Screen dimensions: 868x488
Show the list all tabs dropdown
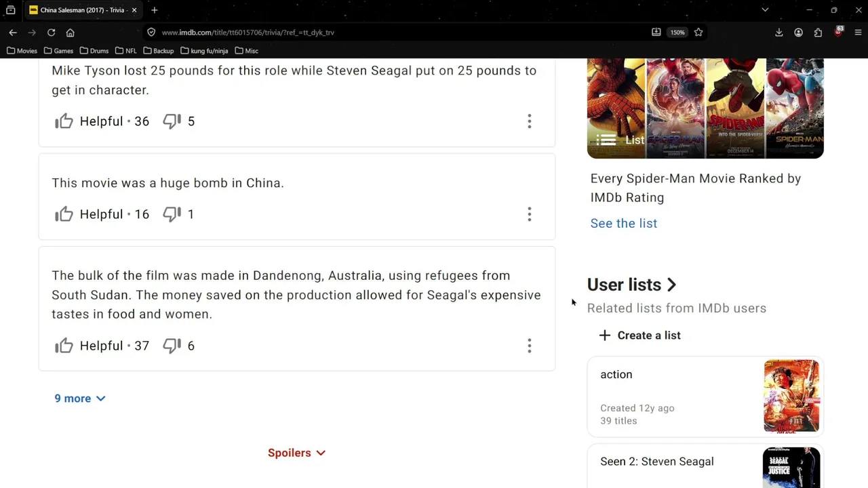765,10
